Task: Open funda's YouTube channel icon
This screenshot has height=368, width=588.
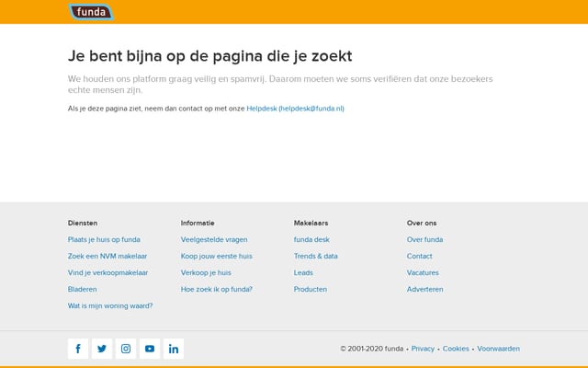Action: click(x=150, y=349)
